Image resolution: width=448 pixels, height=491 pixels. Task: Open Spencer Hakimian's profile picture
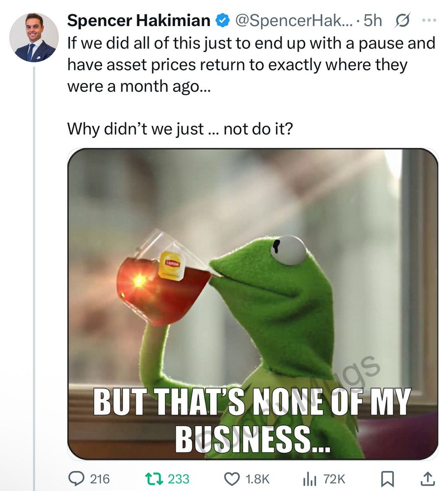(34, 37)
